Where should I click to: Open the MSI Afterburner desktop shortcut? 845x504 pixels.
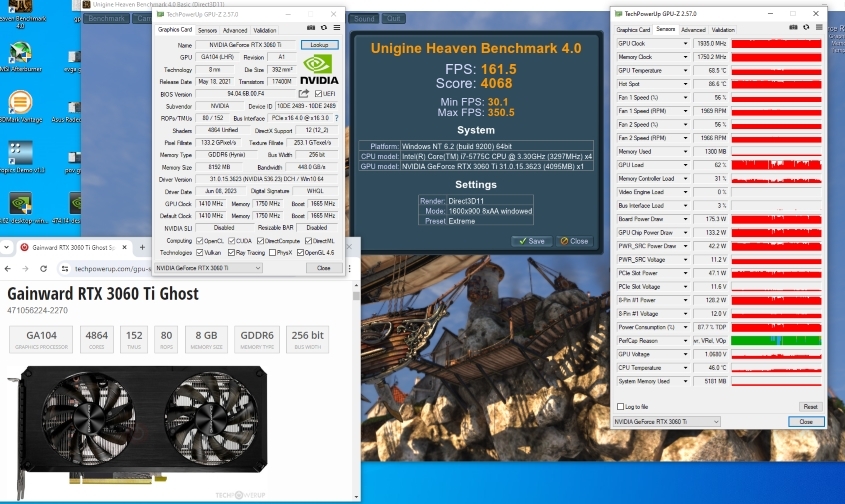coord(20,58)
